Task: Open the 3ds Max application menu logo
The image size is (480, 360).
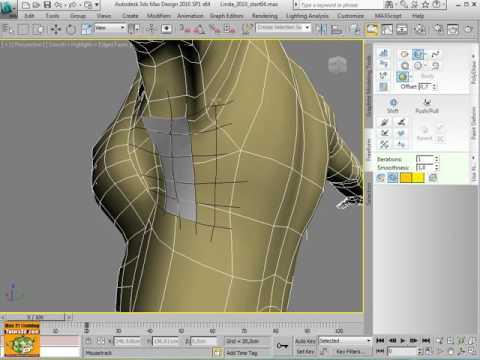Action: (7, 8)
